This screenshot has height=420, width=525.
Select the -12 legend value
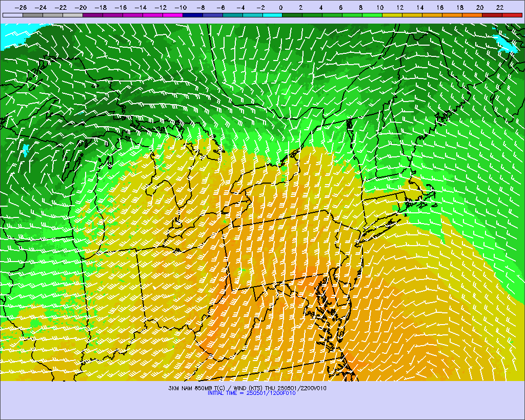coord(160,7)
